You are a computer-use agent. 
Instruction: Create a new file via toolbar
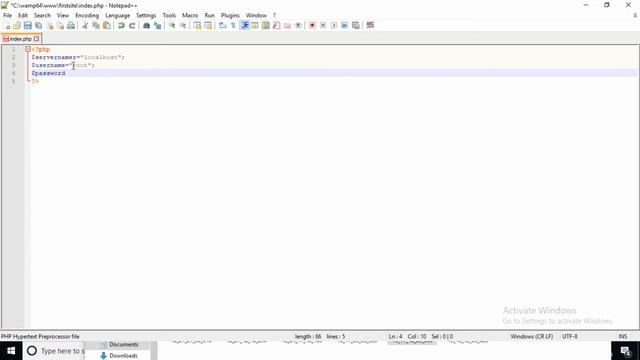point(7,25)
